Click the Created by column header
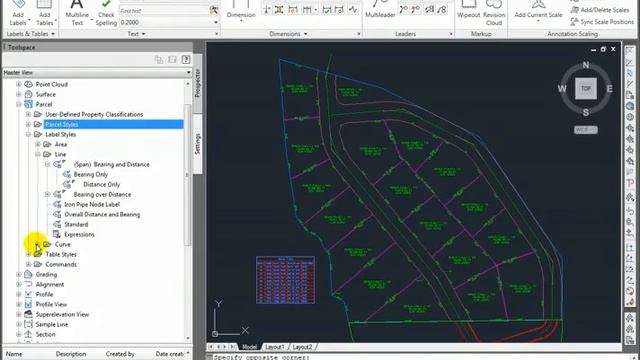Image resolution: width=640 pixels, height=360 pixels. (x=120, y=354)
